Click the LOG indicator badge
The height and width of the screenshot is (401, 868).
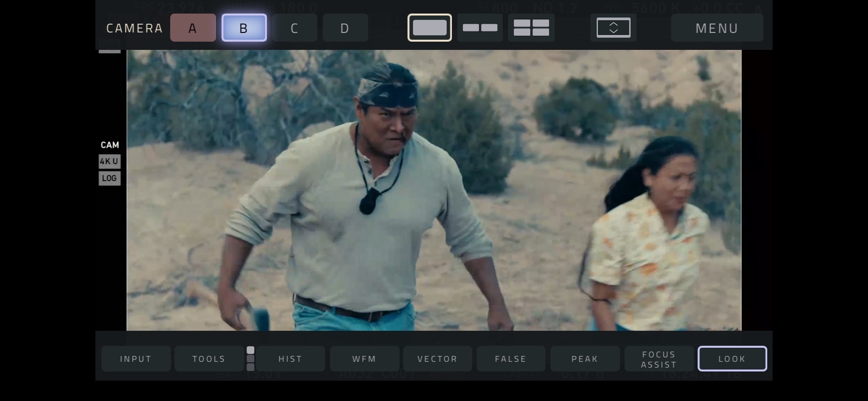(x=109, y=178)
